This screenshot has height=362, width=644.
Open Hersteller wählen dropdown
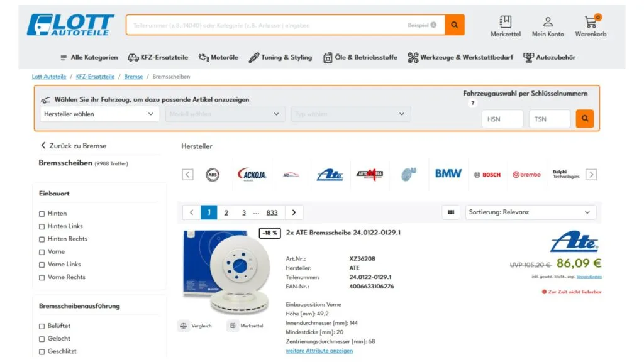[99, 114]
